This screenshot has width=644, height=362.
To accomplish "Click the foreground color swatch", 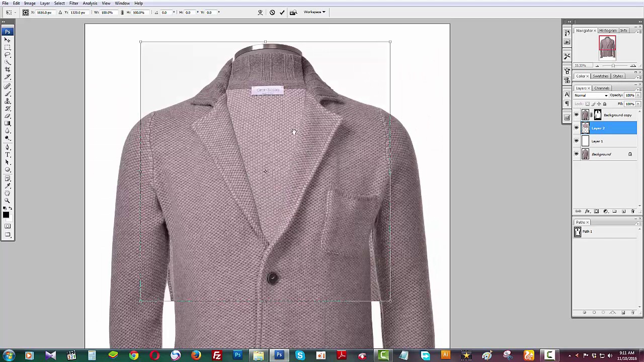I will pos(6,215).
